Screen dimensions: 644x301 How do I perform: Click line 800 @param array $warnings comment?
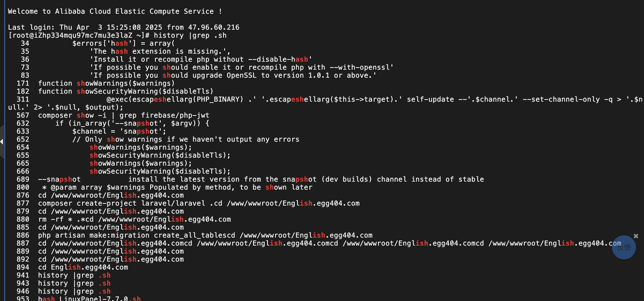[177, 187]
